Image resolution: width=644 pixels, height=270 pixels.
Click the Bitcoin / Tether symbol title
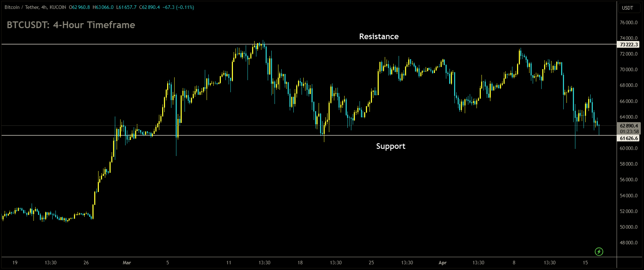pos(35,7)
